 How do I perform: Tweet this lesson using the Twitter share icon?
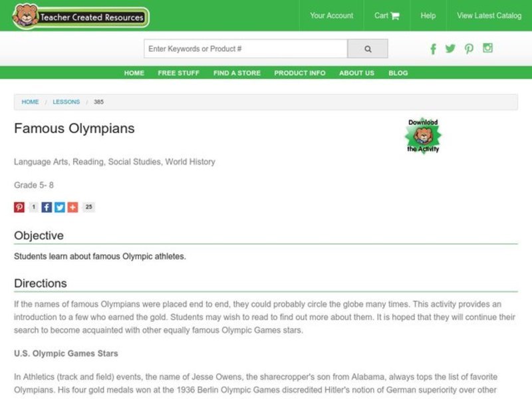60,207
